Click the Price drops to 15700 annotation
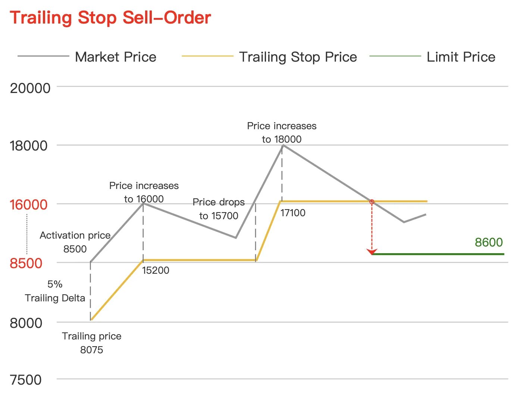 pos(219,209)
